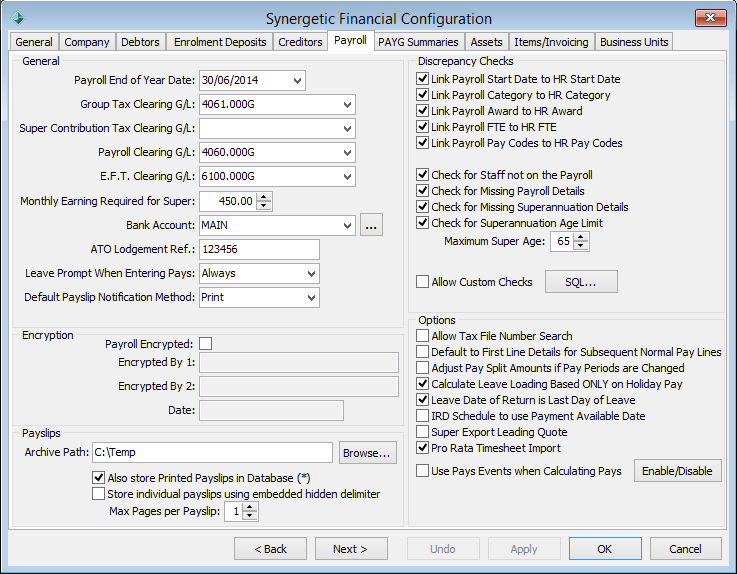Expand Payroll Clearing G/L dropdown

347,152
